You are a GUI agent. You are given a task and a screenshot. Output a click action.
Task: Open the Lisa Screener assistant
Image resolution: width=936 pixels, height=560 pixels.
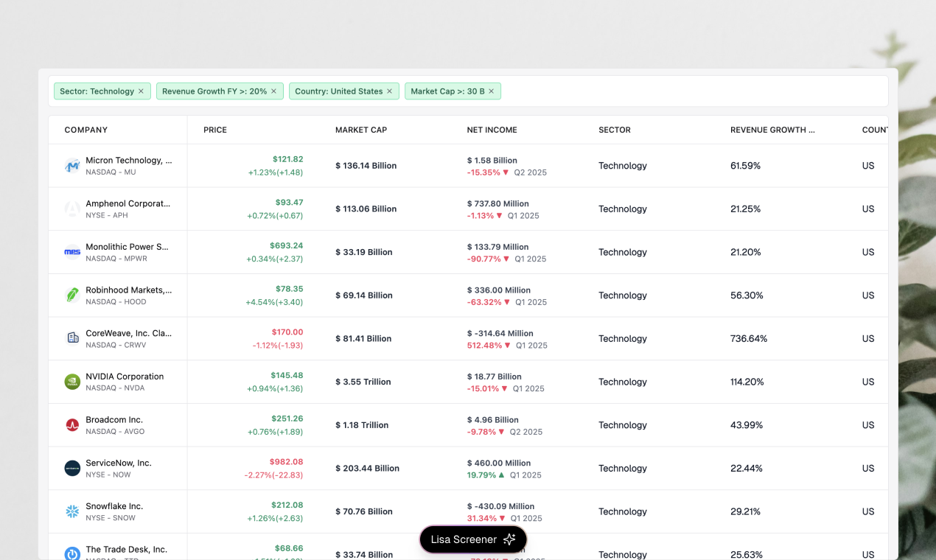(473, 539)
